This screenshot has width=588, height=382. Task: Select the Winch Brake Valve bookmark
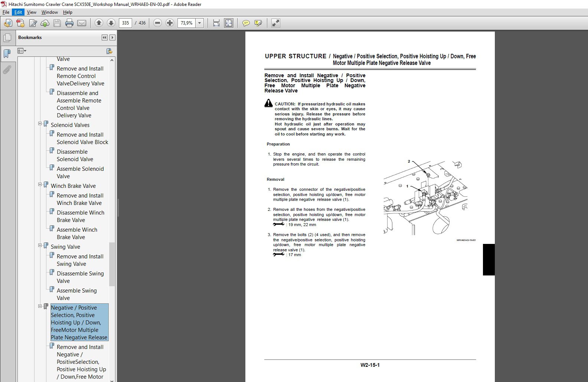click(73, 186)
